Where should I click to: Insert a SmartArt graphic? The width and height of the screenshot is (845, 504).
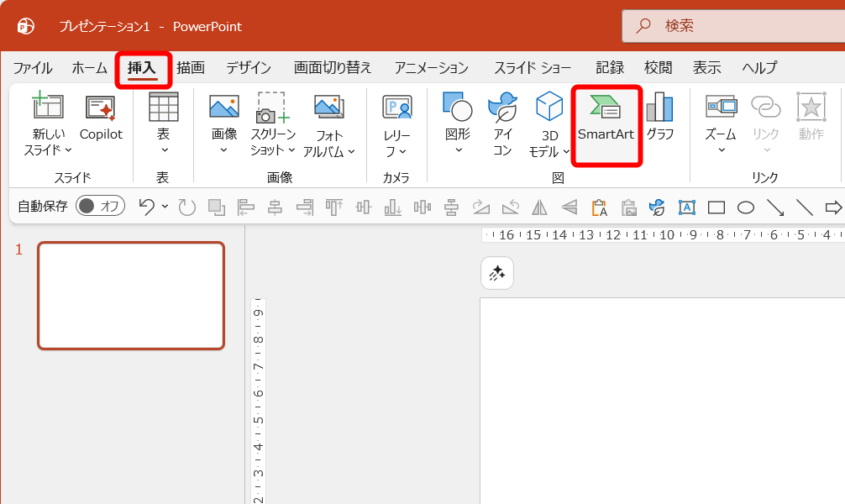(x=606, y=124)
